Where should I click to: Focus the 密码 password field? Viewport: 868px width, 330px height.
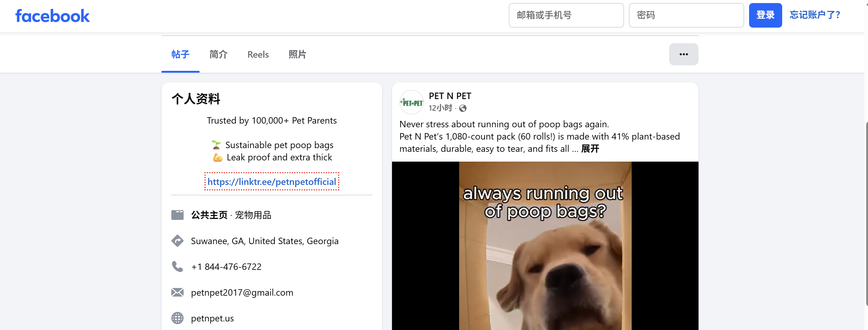686,15
